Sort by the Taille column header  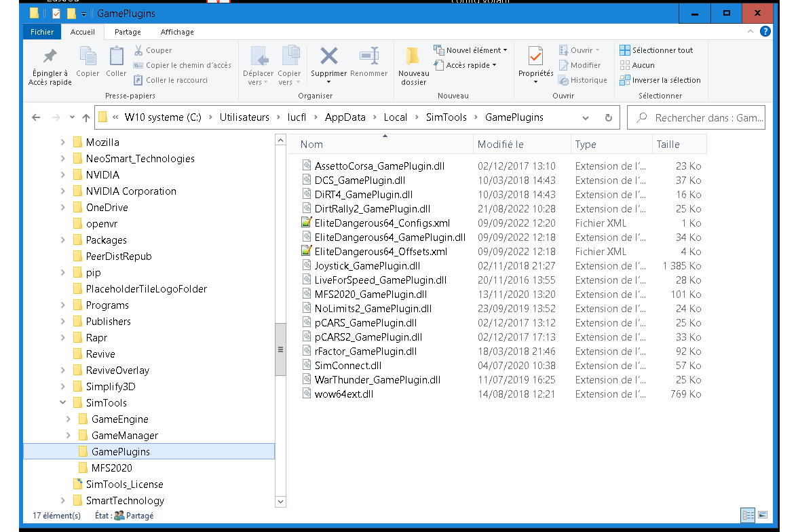[679, 144]
